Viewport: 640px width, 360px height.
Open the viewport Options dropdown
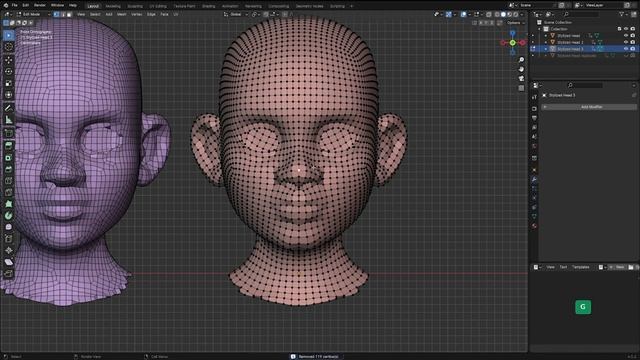515,23
